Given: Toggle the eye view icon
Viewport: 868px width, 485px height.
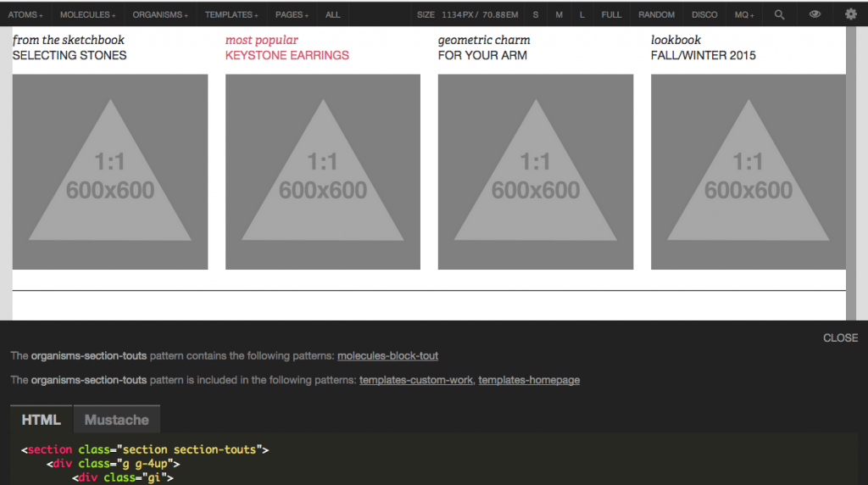Looking at the screenshot, I should (815, 14).
